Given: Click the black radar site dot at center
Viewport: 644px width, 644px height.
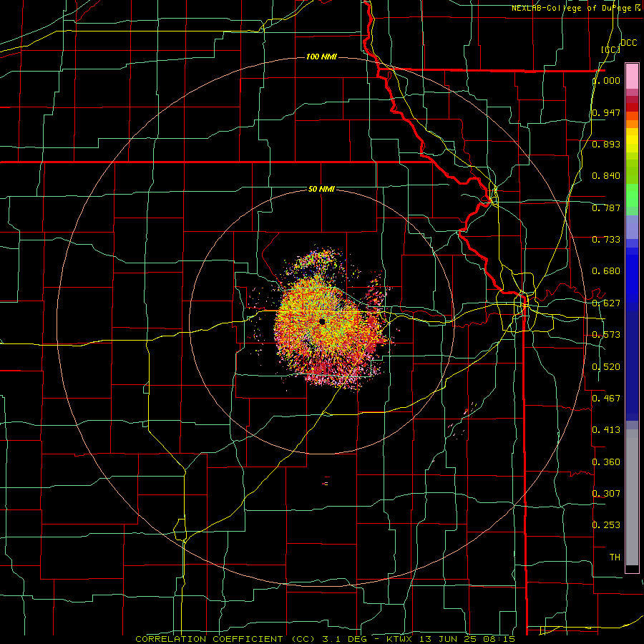Looking at the screenshot, I should 322,321.
